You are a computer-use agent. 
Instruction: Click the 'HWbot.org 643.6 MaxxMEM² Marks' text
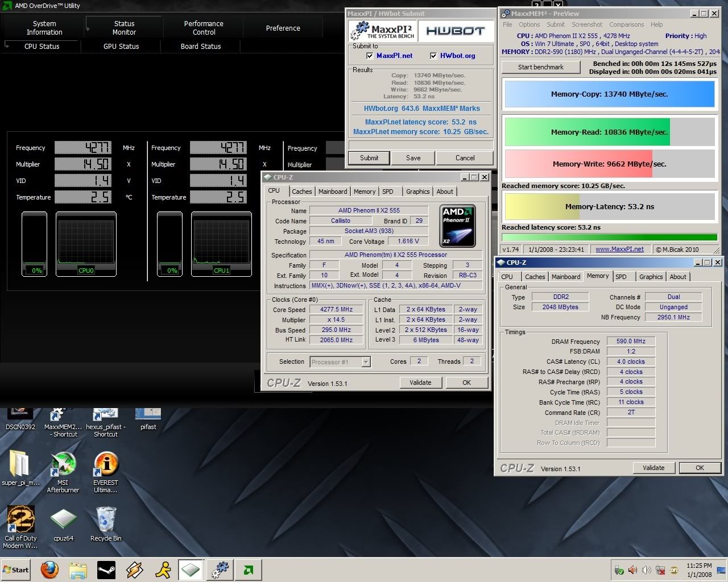(422, 108)
